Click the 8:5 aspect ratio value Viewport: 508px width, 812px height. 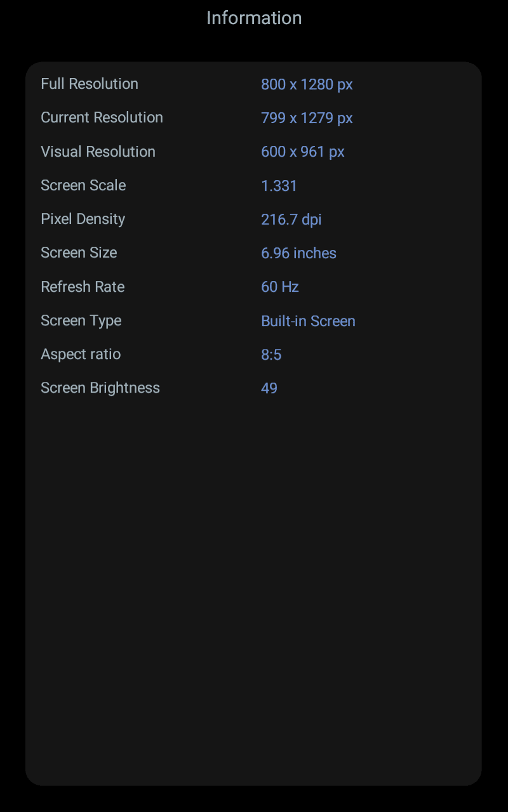(271, 355)
